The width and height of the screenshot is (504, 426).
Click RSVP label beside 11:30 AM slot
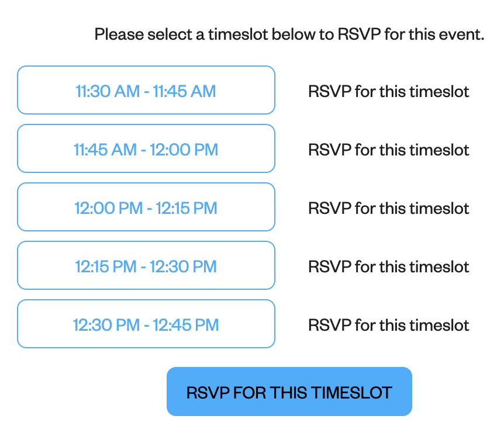(x=389, y=91)
